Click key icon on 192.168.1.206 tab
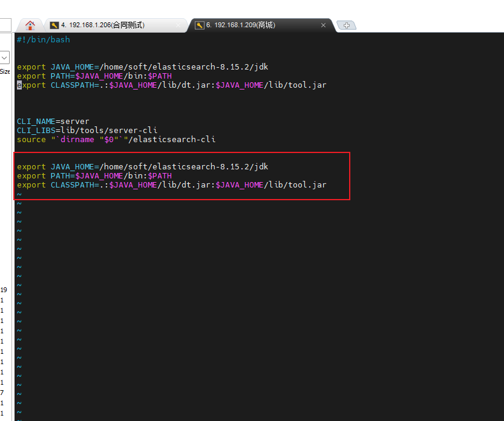Viewport: 504px width, 421px height. tap(54, 25)
